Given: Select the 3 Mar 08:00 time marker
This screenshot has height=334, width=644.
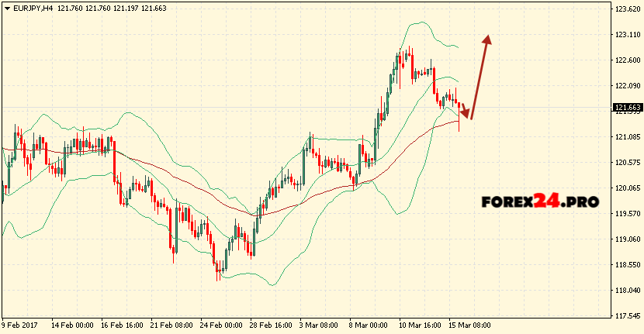Looking at the screenshot, I should coord(318,325).
